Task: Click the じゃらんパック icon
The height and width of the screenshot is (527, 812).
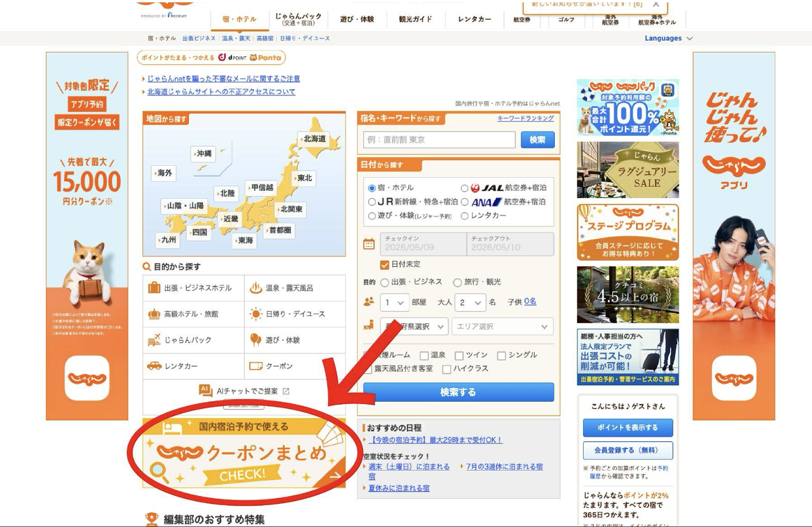Action: point(154,340)
